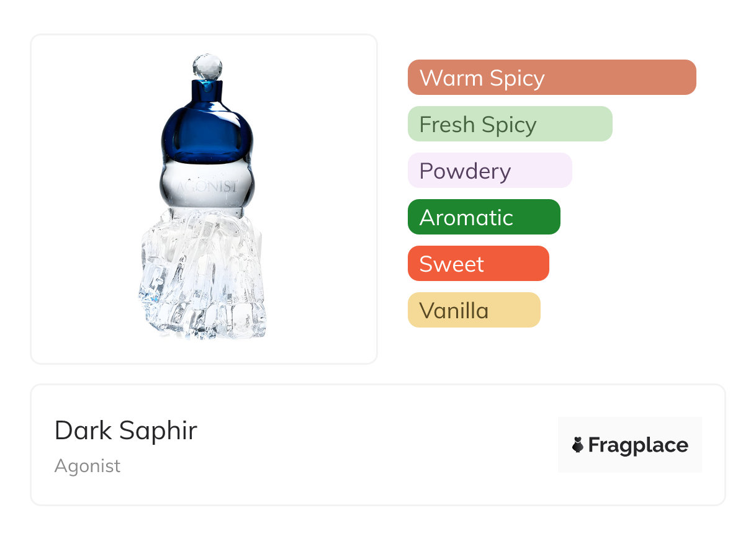Click the faceted ball atop the stopper
Viewport: 756px width, 536px height.
click(x=207, y=65)
